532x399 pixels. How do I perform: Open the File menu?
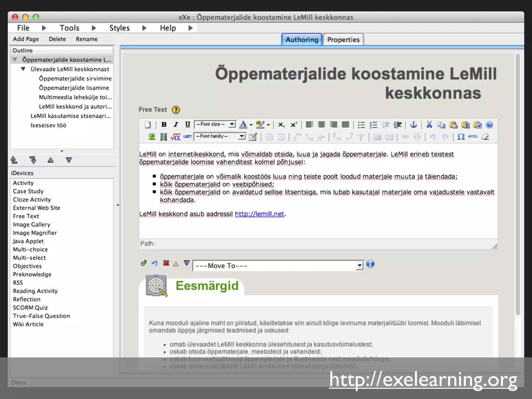click(23, 28)
